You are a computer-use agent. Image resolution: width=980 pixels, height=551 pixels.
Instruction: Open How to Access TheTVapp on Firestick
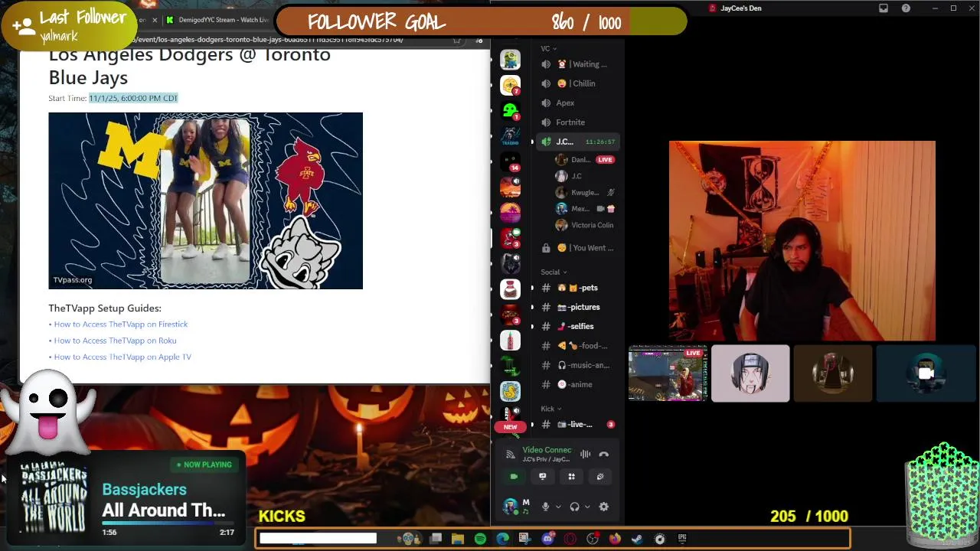pos(120,324)
